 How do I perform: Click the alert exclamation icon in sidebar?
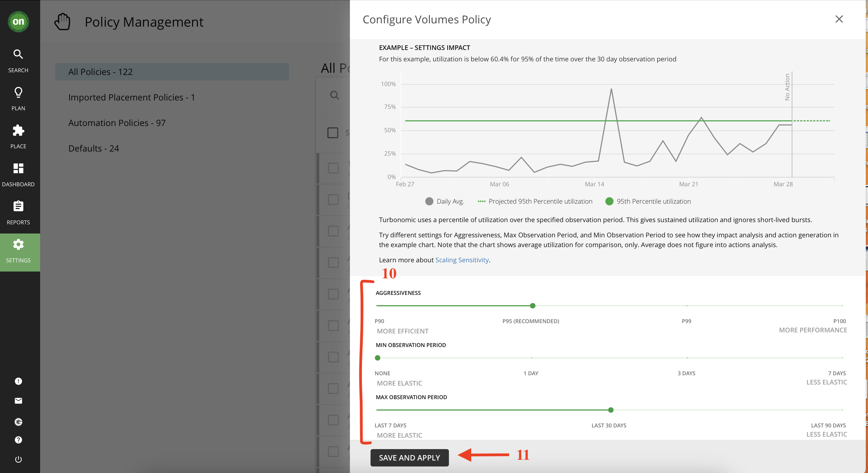18,381
